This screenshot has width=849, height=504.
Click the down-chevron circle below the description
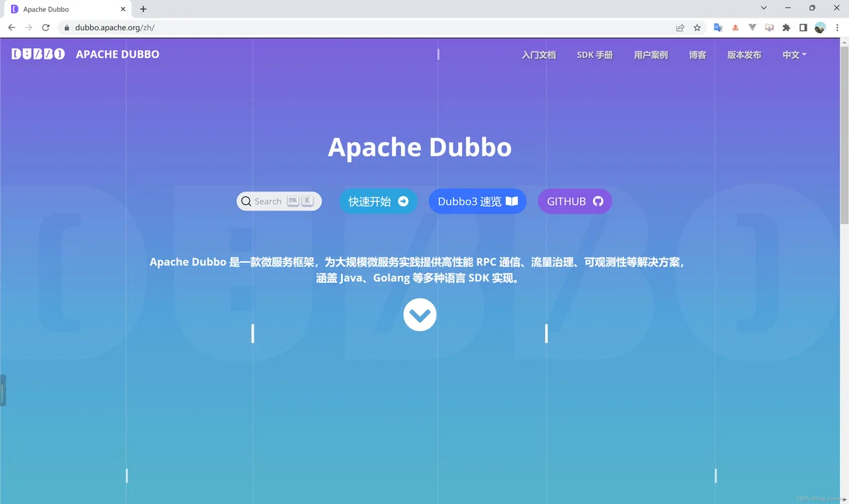(x=420, y=315)
